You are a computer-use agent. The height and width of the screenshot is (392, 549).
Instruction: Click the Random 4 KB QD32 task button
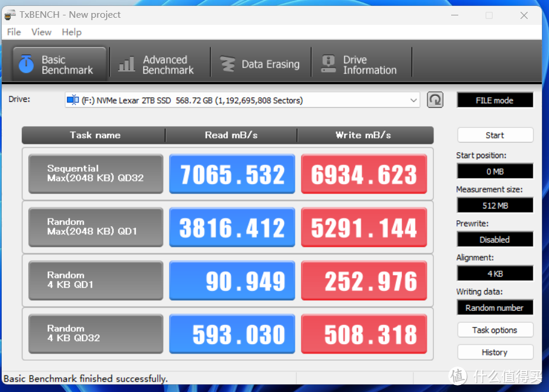coord(96,334)
